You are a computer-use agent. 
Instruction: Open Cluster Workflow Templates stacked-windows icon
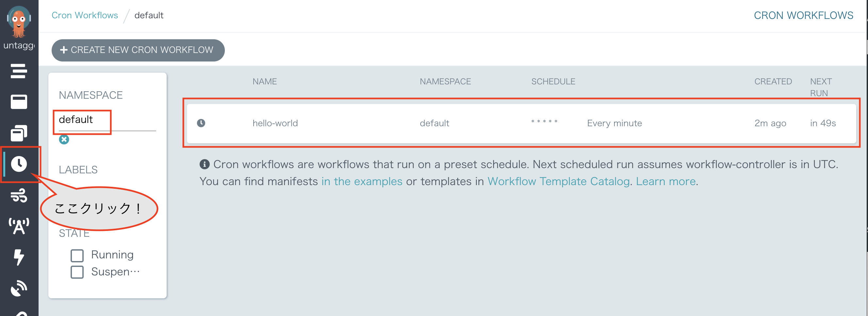pos(19,133)
